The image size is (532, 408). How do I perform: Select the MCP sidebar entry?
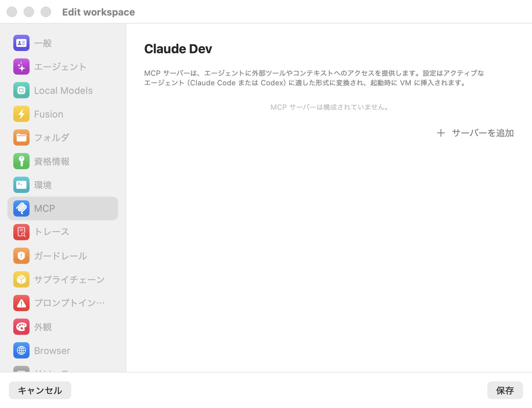(x=63, y=208)
